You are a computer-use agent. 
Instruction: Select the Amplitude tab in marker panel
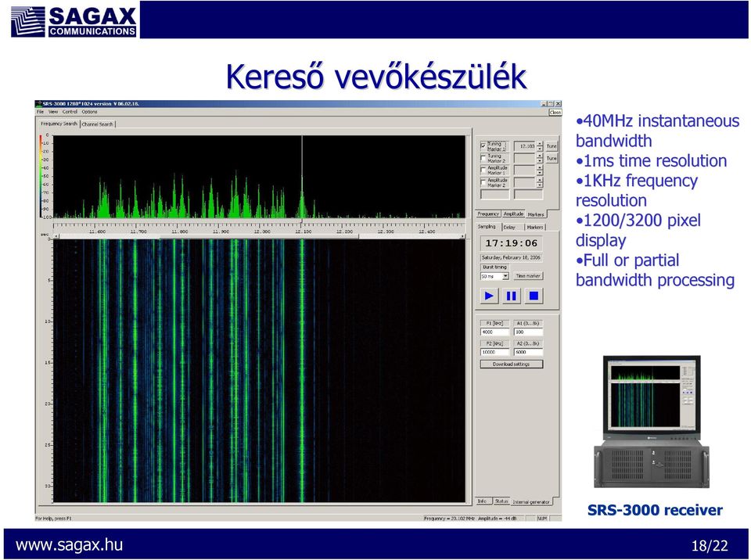click(513, 214)
